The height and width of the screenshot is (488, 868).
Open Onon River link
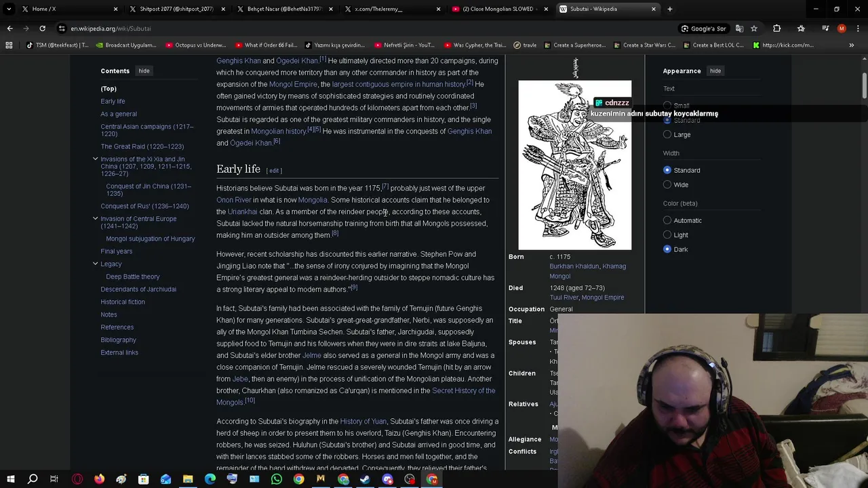point(234,200)
